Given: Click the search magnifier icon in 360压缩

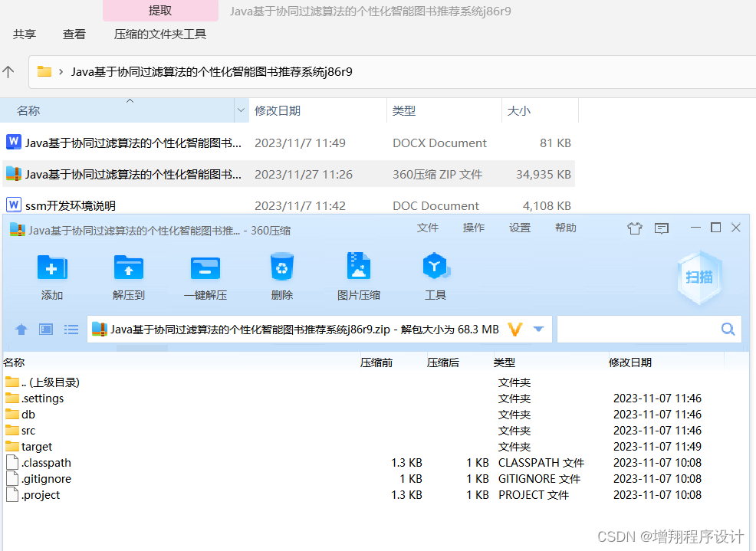Looking at the screenshot, I should pos(728,330).
